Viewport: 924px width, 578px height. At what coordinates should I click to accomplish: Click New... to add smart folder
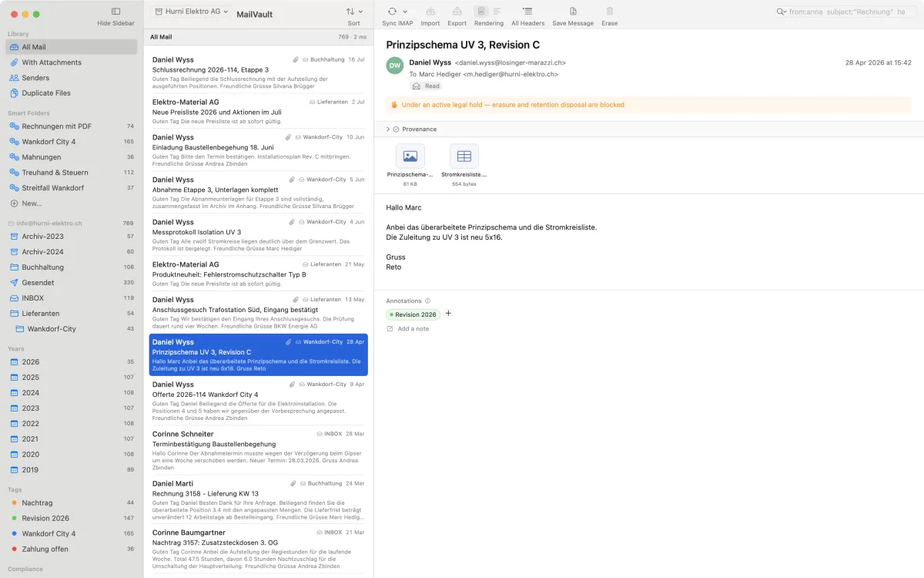pos(72,203)
